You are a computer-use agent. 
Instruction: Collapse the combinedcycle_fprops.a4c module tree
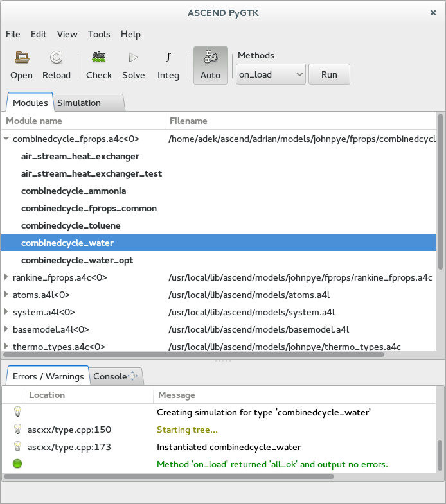tap(6, 139)
